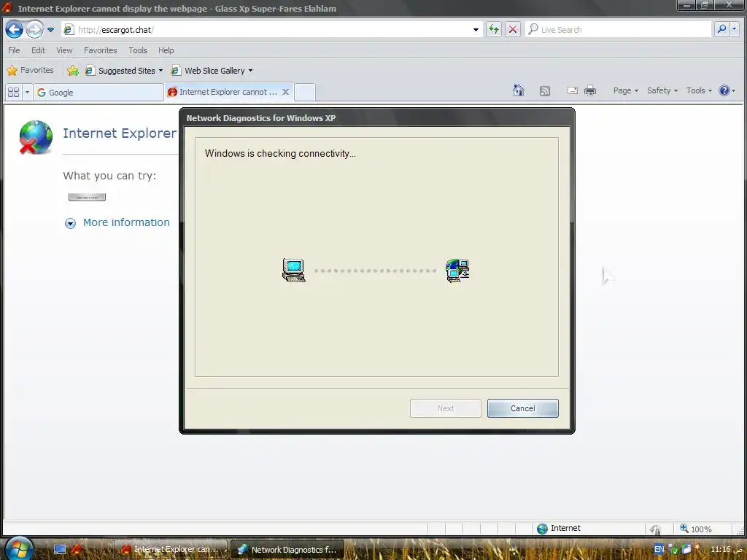Click Cancel in Network Diagnostics dialog
The width and height of the screenshot is (747, 560).
pos(522,408)
